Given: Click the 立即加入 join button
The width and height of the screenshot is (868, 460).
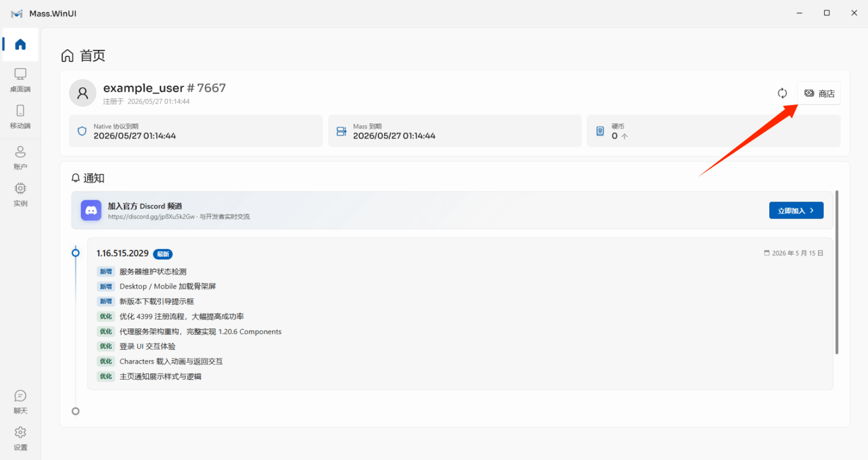Looking at the screenshot, I should click(x=796, y=210).
